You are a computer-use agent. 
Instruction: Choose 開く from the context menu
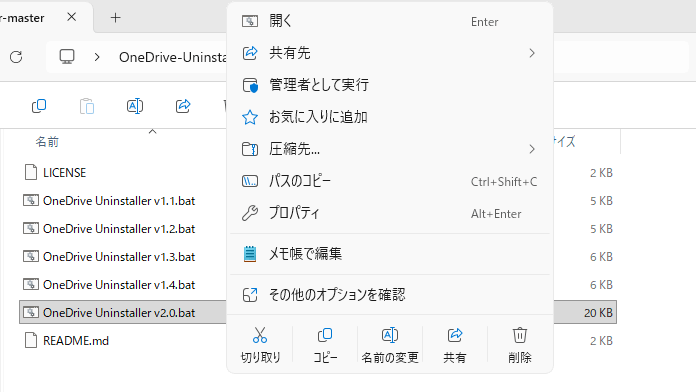click(390, 21)
